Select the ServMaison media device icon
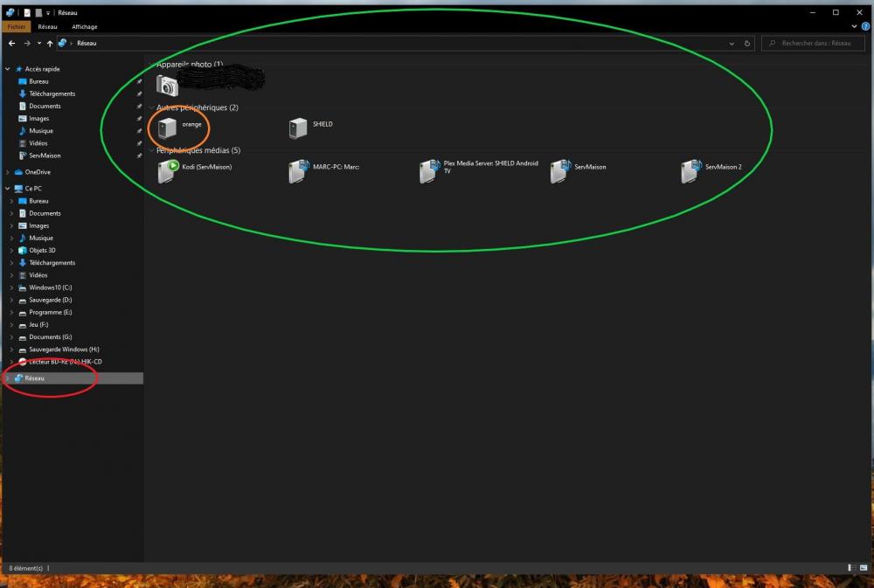The height and width of the screenshot is (588, 874). point(559,171)
